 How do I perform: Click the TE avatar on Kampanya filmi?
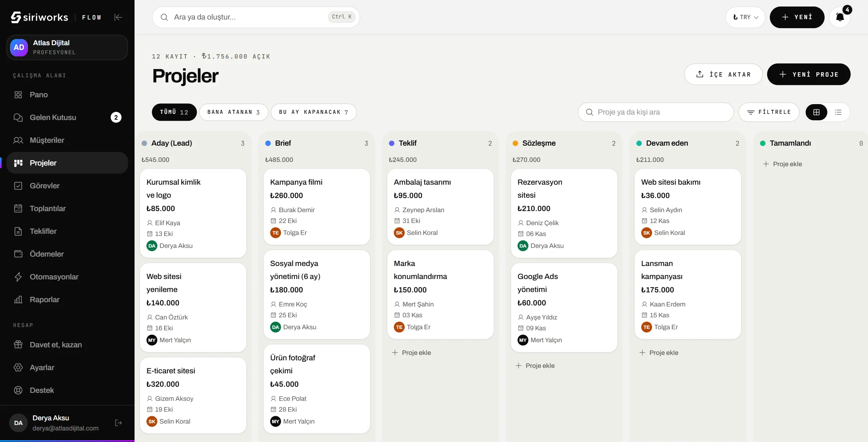(276, 233)
